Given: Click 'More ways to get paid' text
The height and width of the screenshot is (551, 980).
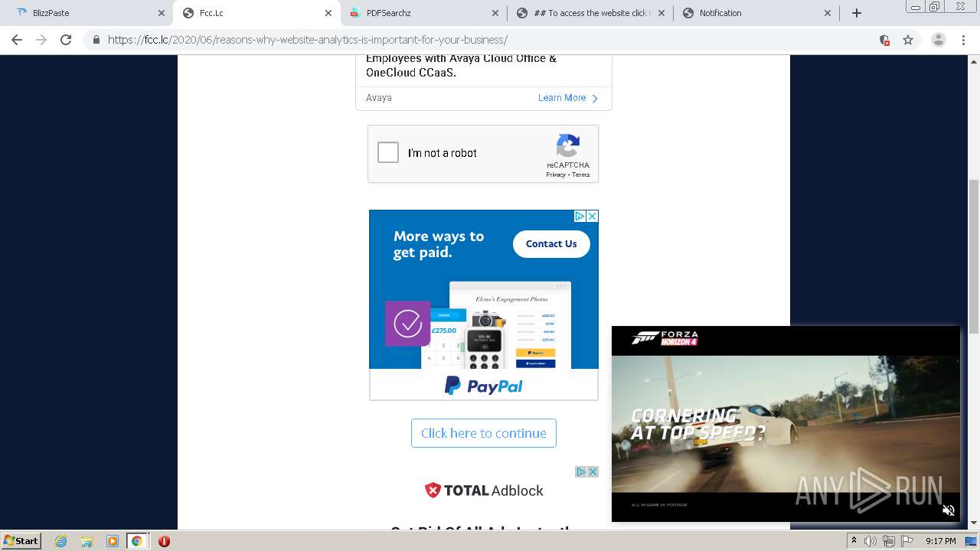Looking at the screenshot, I should coord(439,244).
